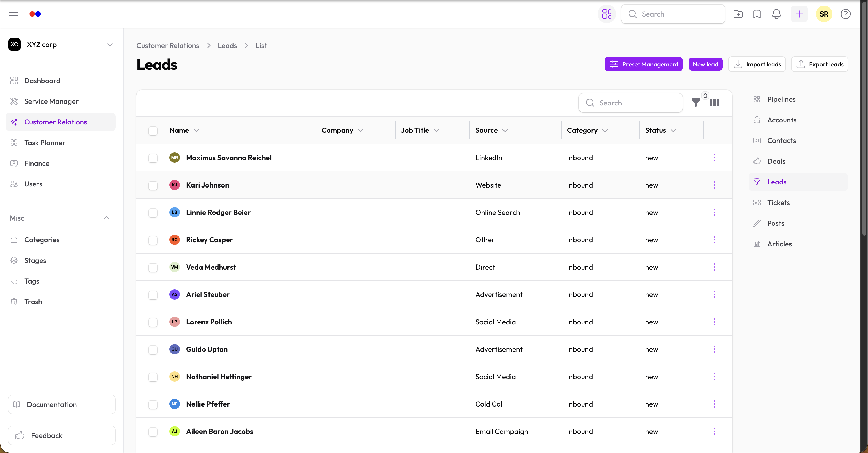
Task: Go to Dashboard in the sidebar
Action: point(61,81)
